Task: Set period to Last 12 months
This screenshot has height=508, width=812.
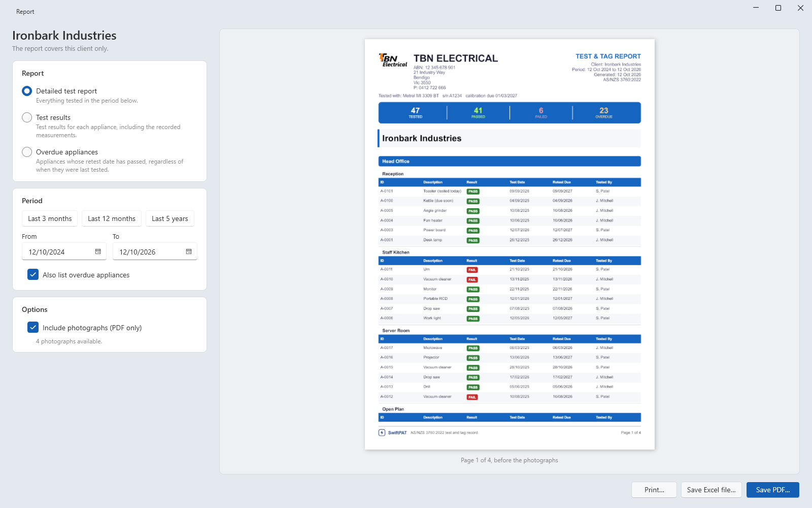Action: coord(112,218)
